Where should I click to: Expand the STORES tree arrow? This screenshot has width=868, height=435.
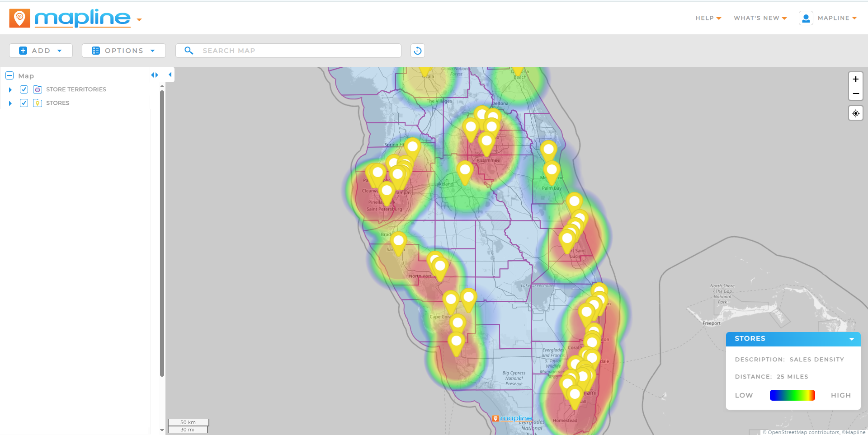[10, 103]
